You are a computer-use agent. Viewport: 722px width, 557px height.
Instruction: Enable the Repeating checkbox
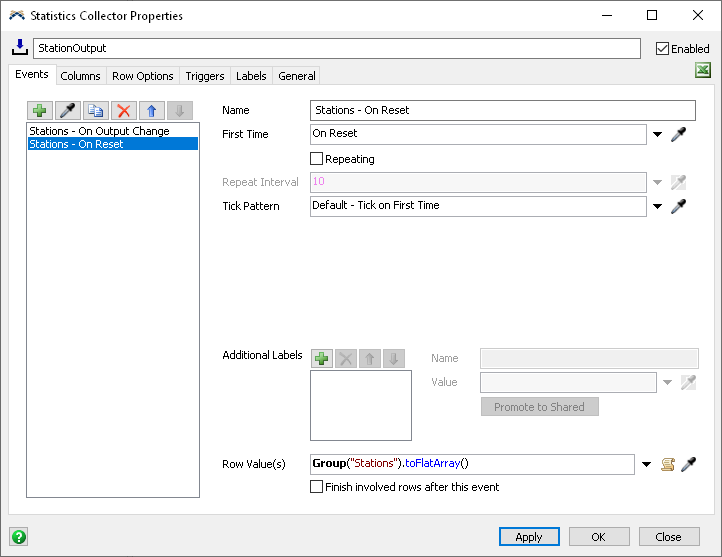tap(317, 159)
